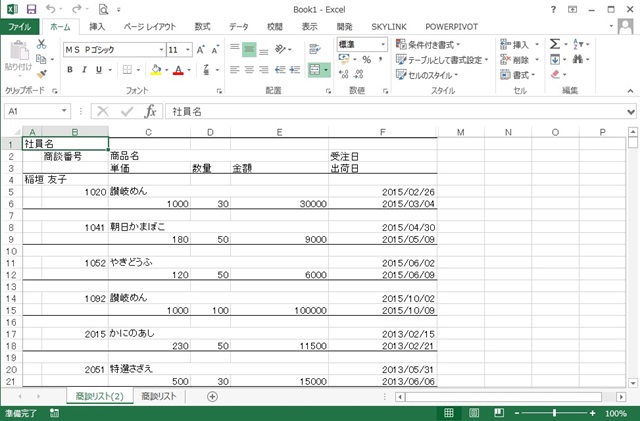Click the macro recording status bar icon
The image size is (640, 421).
point(54,413)
